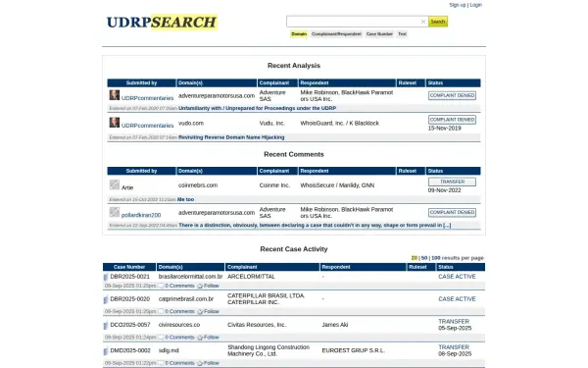588x368 pixels.
Task: Click Recent Case Activity Complainant column header
Action: (x=272, y=267)
